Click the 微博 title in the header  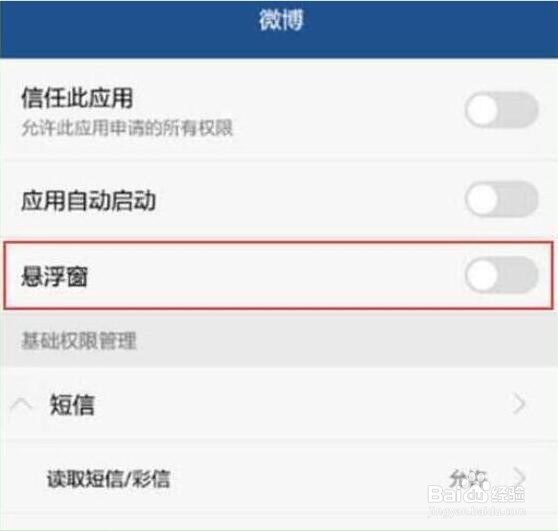click(x=281, y=20)
